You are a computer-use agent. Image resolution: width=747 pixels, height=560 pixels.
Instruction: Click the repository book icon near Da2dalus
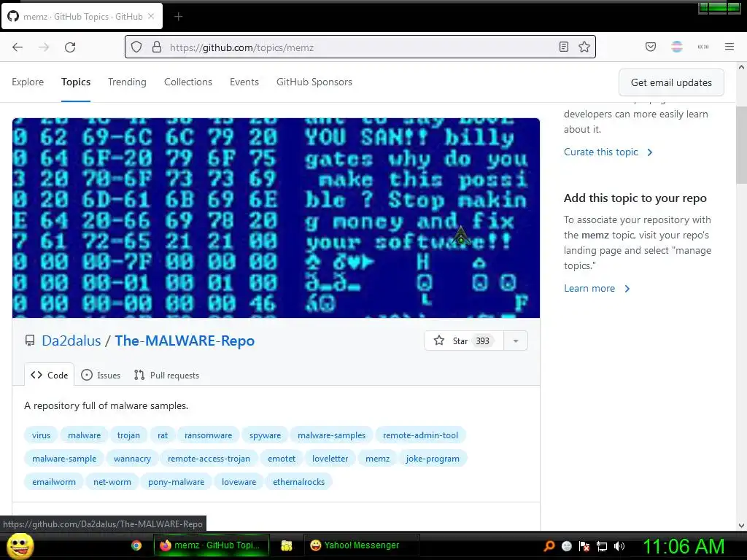pos(30,341)
